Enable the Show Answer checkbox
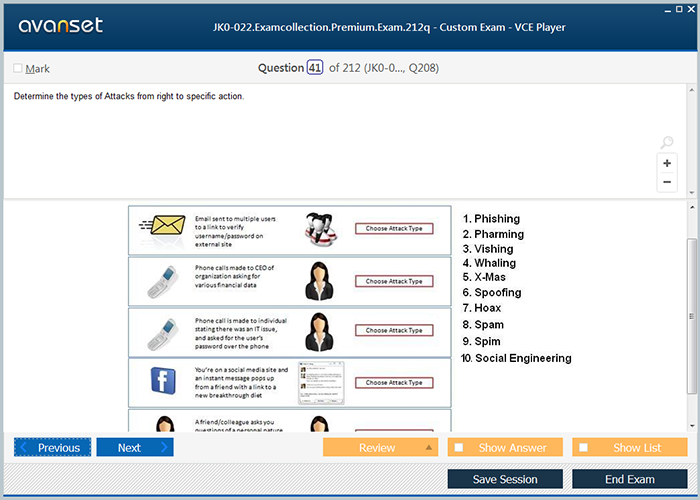Screen dimensions: 700x500 [458, 447]
